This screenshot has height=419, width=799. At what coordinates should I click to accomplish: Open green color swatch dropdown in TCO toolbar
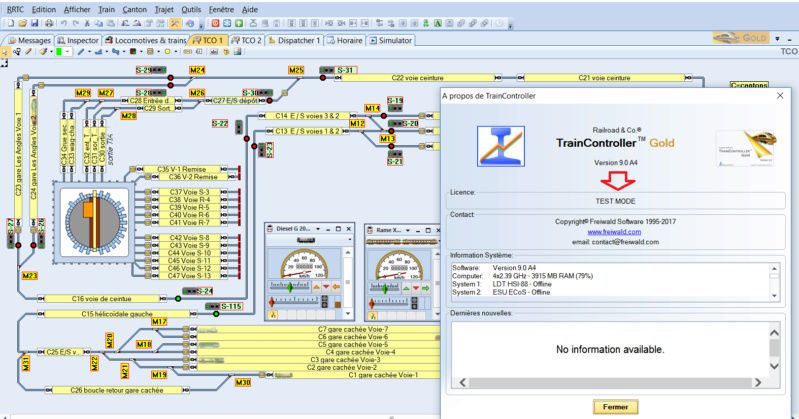[67, 51]
